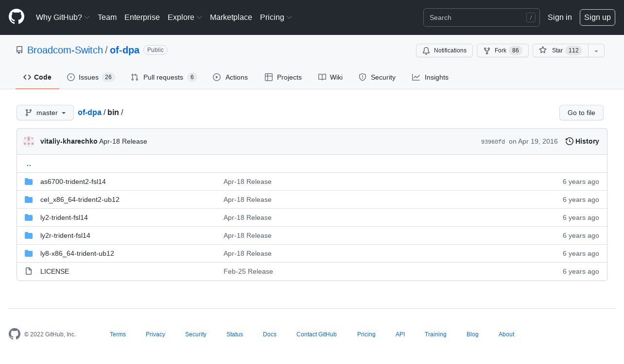Switch to the Issues tab
Screen dimensions: 624x364
pyautogui.click(x=91, y=77)
